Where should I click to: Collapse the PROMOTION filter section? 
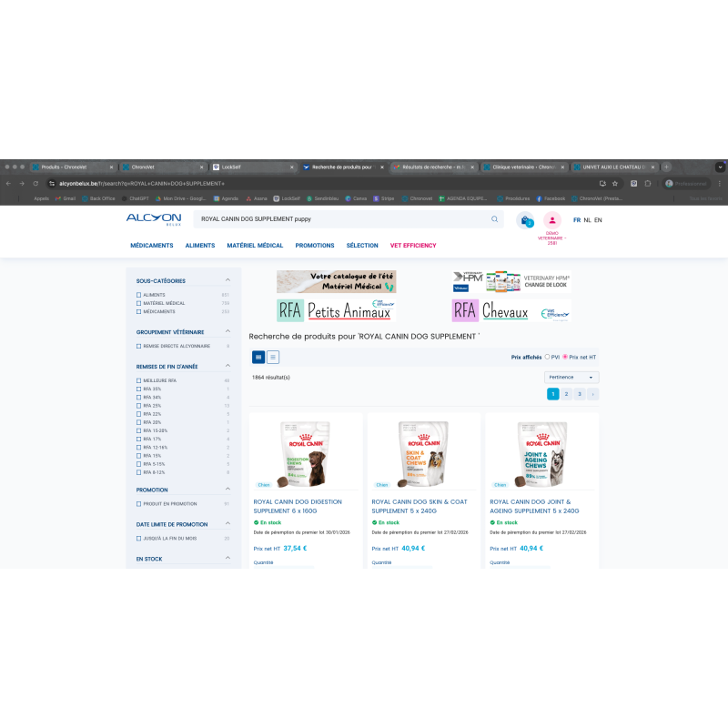tap(227, 489)
